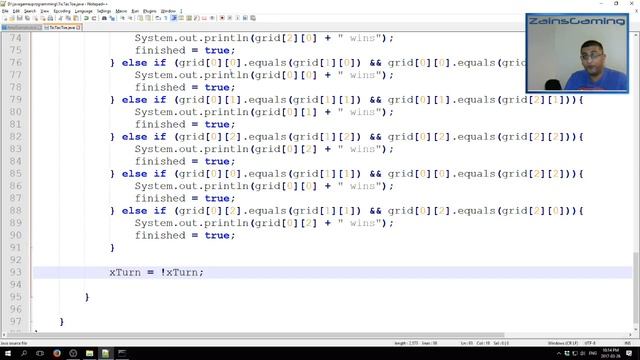Click the UTF-8 encoding in status bar
This screenshot has height=360, width=640.
(590, 343)
